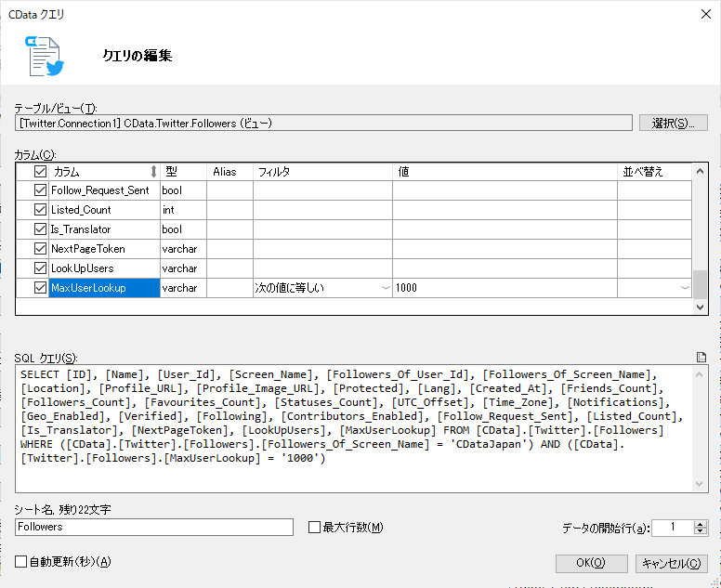Click the bool type cell for Is_Translator
Image resolution: width=721 pixels, height=588 pixels.
pos(183,229)
